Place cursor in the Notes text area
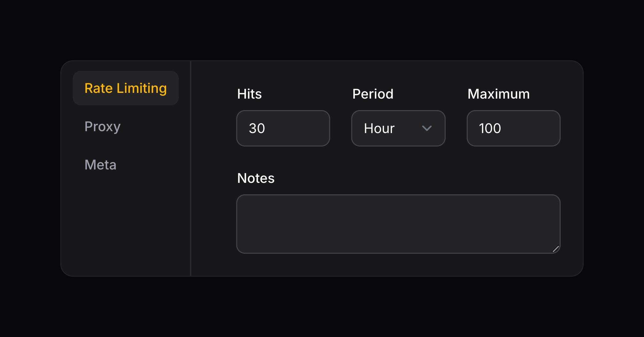 click(398, 223)
